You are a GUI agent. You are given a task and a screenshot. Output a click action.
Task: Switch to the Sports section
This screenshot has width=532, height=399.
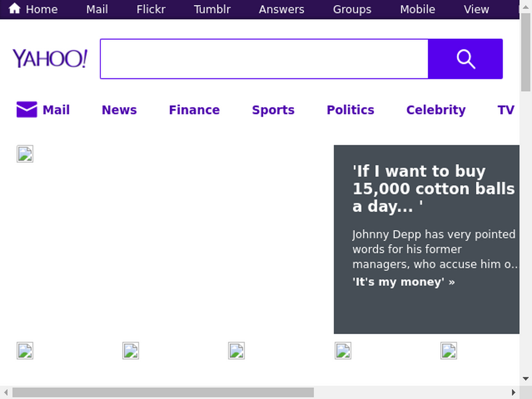tap(273, 110)
